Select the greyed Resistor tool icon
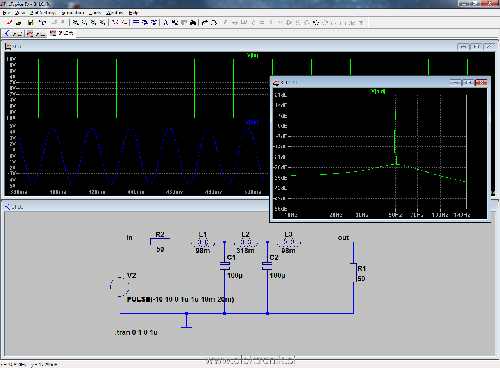 click(253, 23)
